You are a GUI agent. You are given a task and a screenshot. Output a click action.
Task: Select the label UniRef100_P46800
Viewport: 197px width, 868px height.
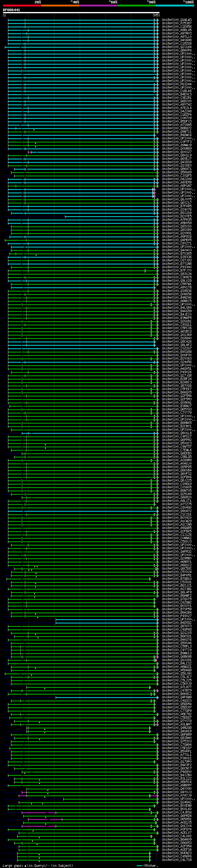tap(177, 772)
